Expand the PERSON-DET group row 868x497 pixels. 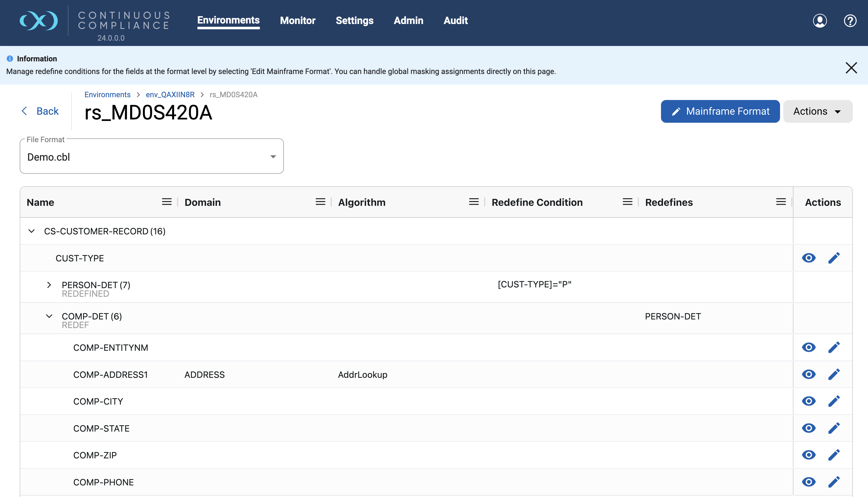(49, 285)
